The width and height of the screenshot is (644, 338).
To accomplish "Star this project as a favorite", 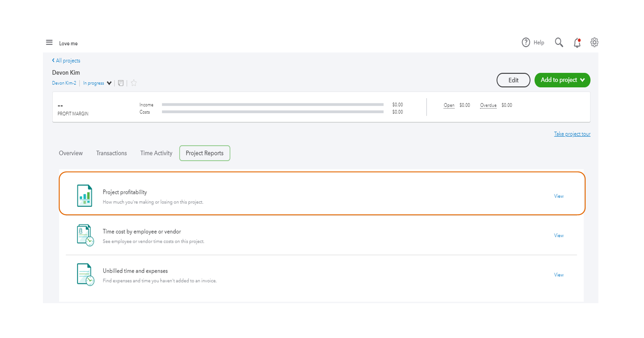I will point(133,83).
